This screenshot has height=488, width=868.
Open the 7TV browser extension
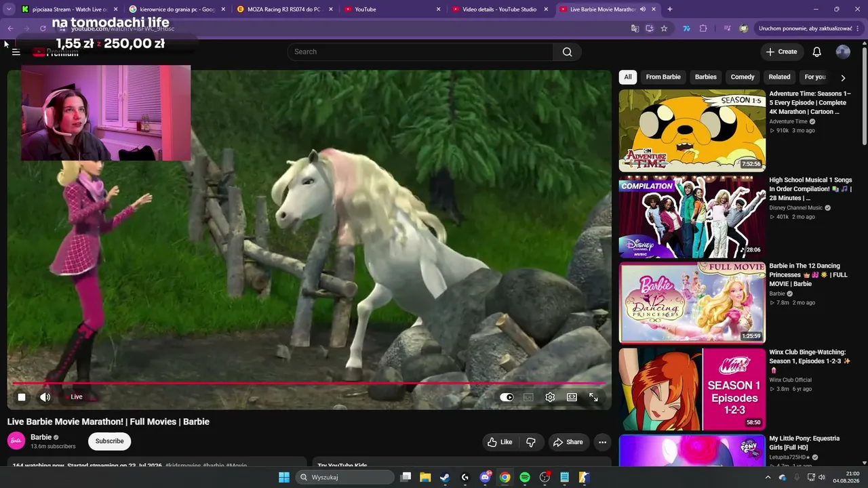coord(686,28)
